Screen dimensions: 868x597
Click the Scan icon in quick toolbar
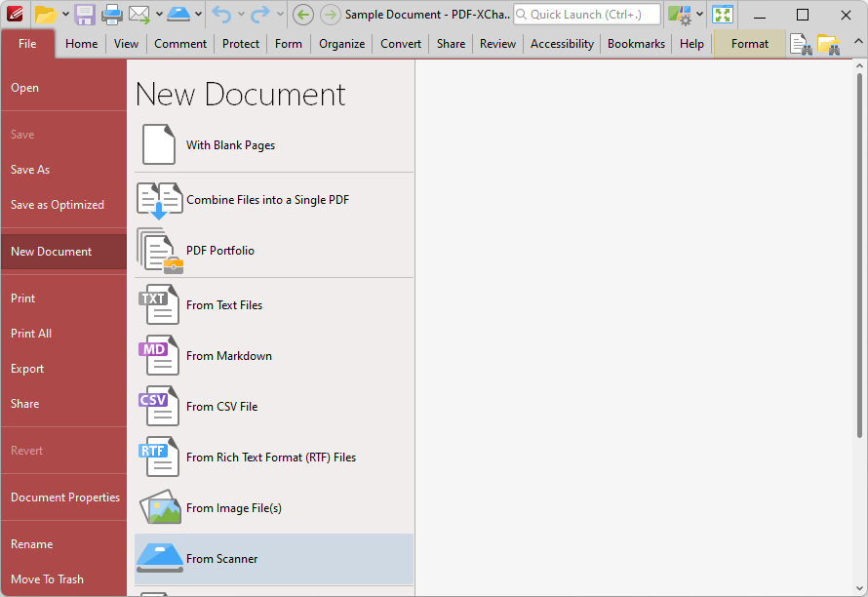[178, 15]
